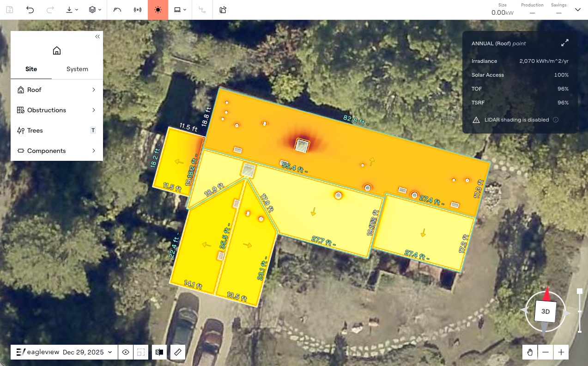Open the Obstructions menu item
Screen dimensions: 588x366
pos(56,110)
